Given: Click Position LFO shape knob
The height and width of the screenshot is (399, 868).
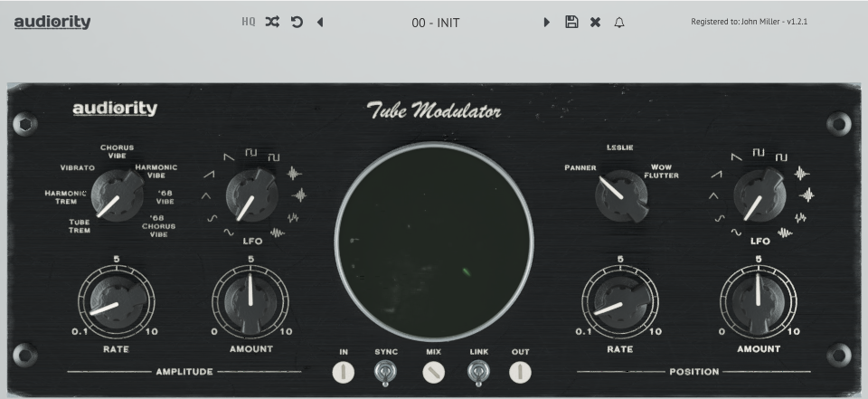Looking at the screenshot, I should pyautogui.click(x=759, y=195).
